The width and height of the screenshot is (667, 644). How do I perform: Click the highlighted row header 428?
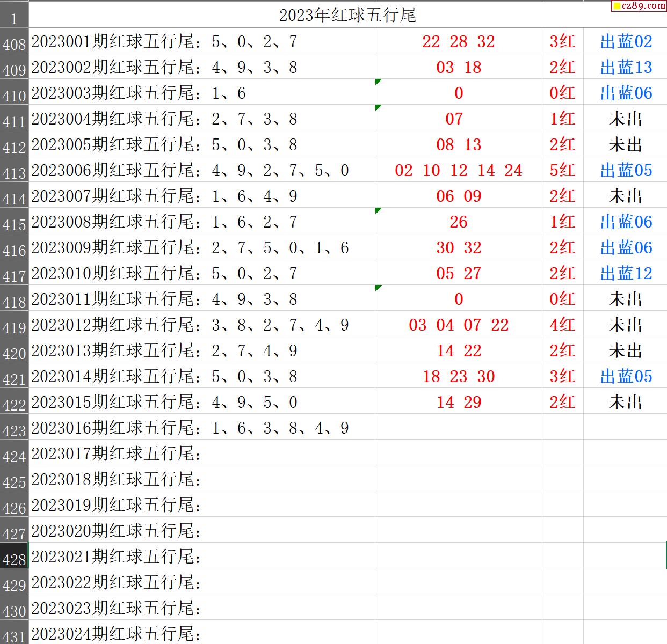[14, 557]
